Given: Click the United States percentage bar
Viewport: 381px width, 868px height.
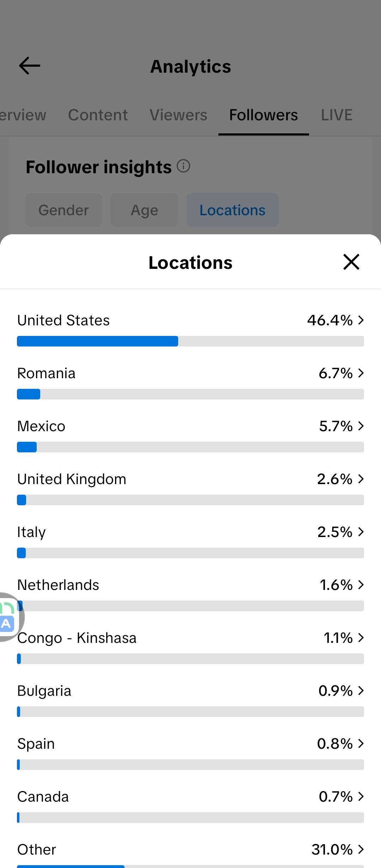Looking at the screenshot, I should tap(190, 341).
